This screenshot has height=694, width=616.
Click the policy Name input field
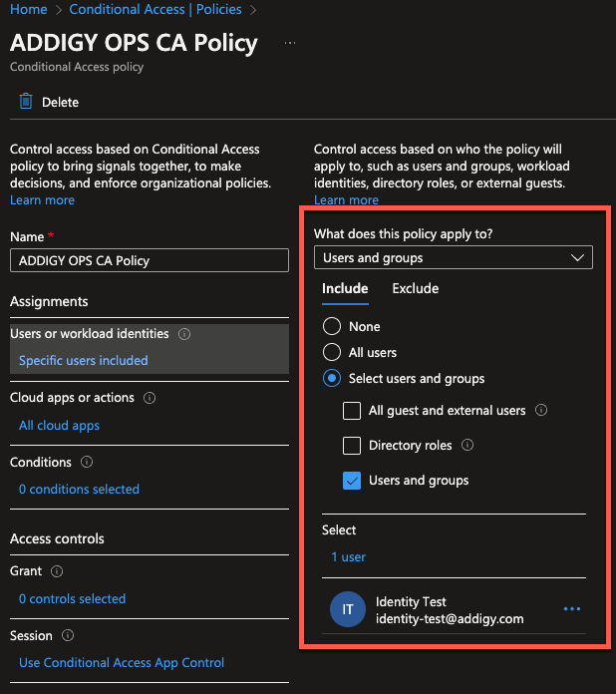point(150,260)
